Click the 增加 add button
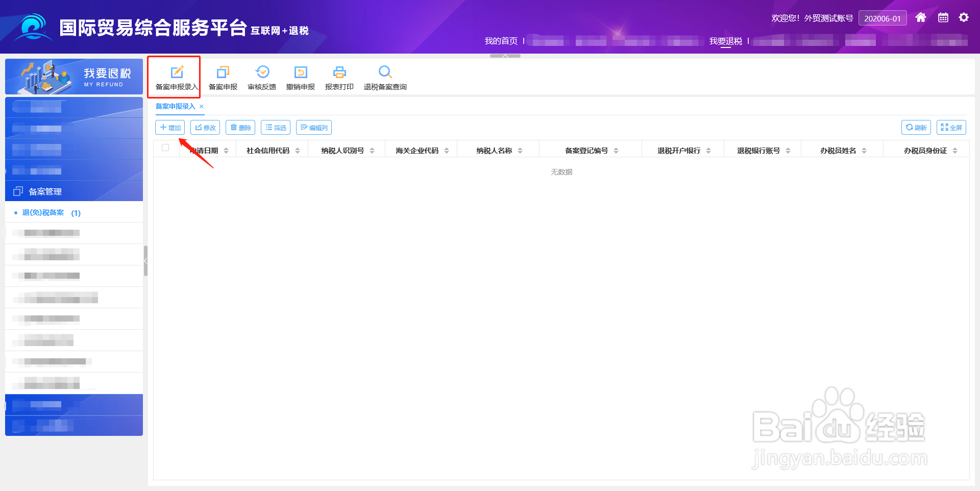 [170, 128]
